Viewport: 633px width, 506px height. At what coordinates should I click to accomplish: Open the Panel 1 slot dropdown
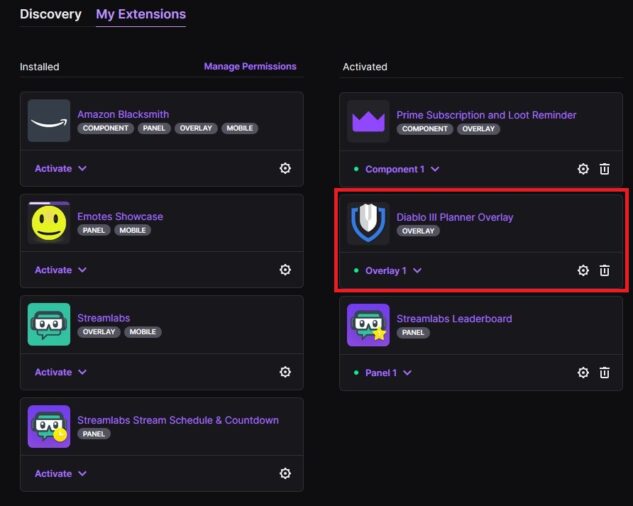(x=388, y=373)
